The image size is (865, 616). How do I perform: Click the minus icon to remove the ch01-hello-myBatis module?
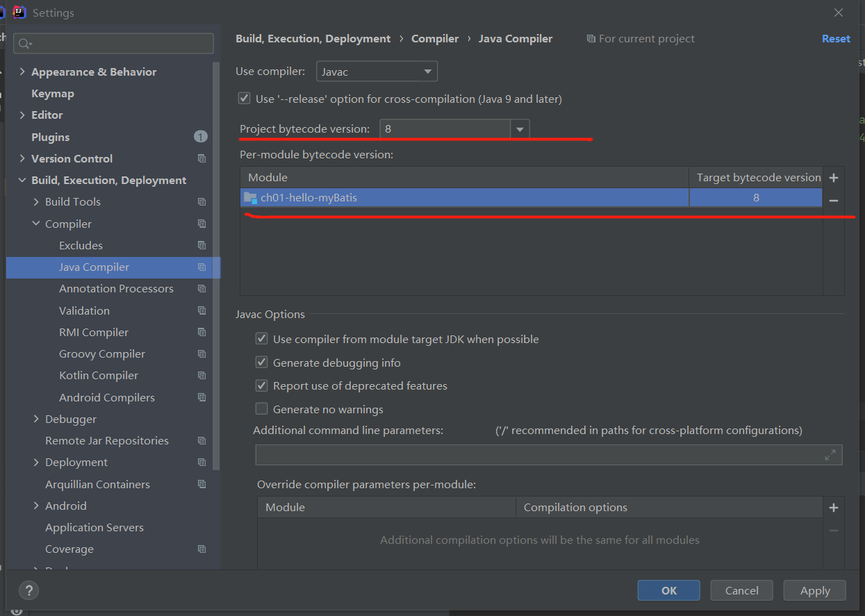click(834, 201)
